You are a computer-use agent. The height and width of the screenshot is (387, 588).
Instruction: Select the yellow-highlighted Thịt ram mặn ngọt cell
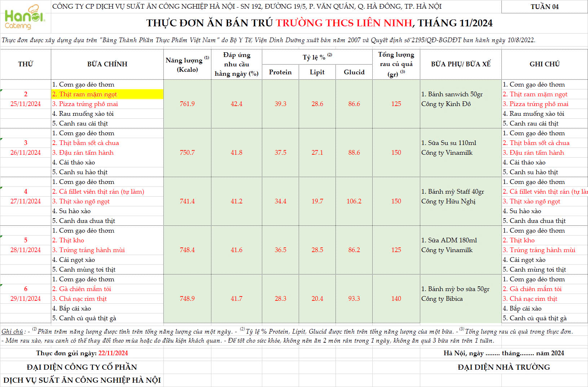pyautogui.click(x=107, y=94)
